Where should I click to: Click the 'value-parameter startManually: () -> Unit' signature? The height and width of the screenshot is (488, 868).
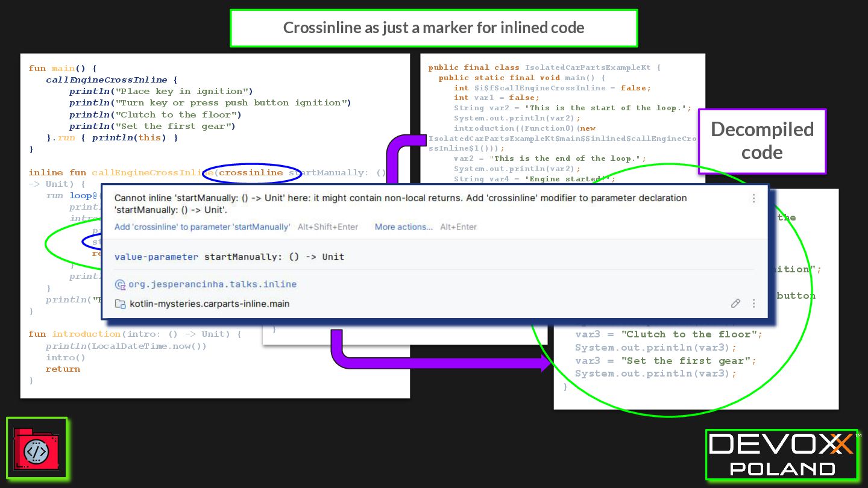(x=229, y=257)
